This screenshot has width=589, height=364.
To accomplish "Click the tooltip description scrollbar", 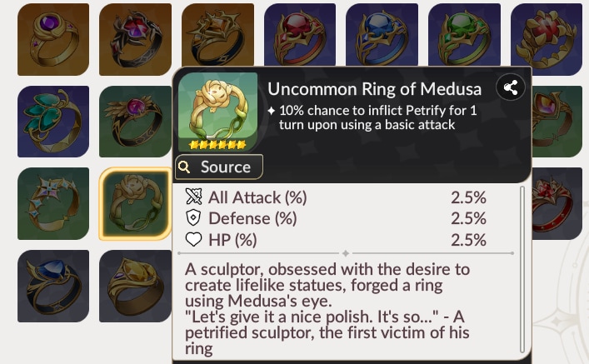I will coord(523,267).
